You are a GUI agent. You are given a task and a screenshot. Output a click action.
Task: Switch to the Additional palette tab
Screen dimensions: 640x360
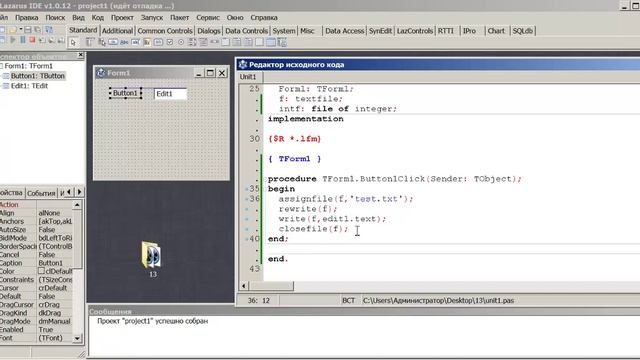point(117,31)
